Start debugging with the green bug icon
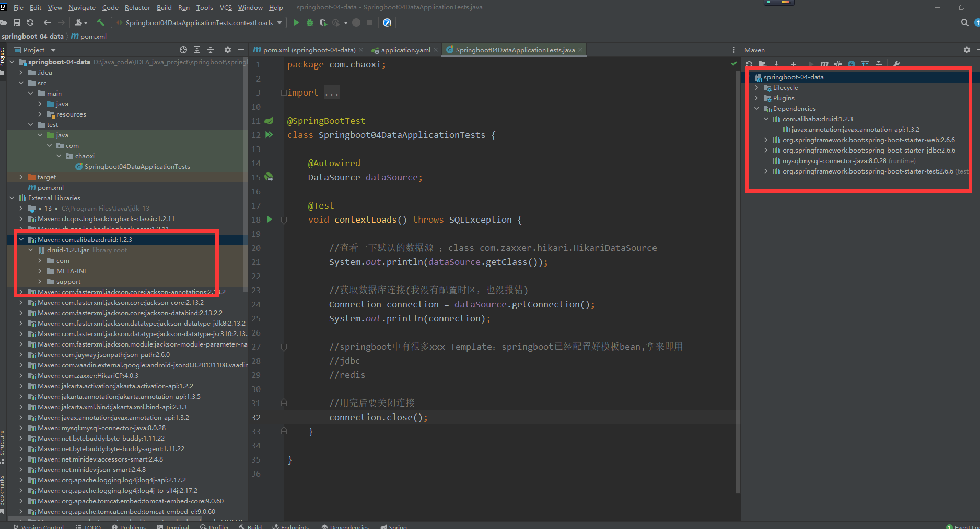Image resolution: width=980 pixels, height=529 pixels. click(x=310, y=22)
